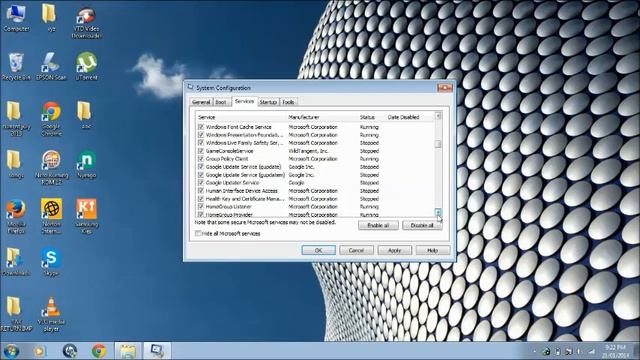Open the file explorer taskbar button
Screen dimensions: 640x360
[128, 351]
